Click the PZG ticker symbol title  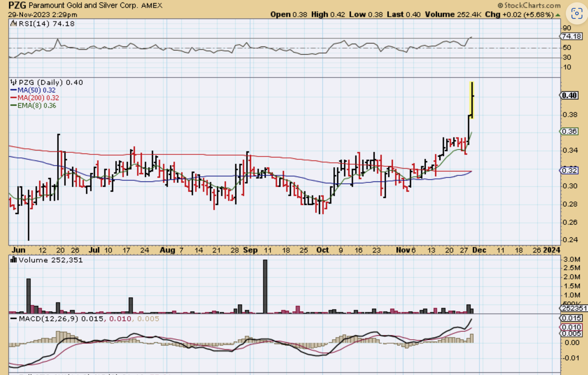17,5
